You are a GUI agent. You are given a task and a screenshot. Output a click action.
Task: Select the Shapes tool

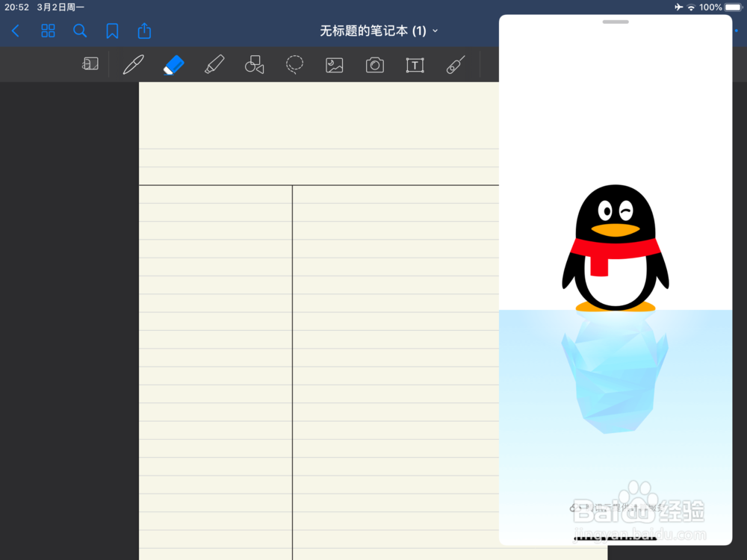coord(255,64)
